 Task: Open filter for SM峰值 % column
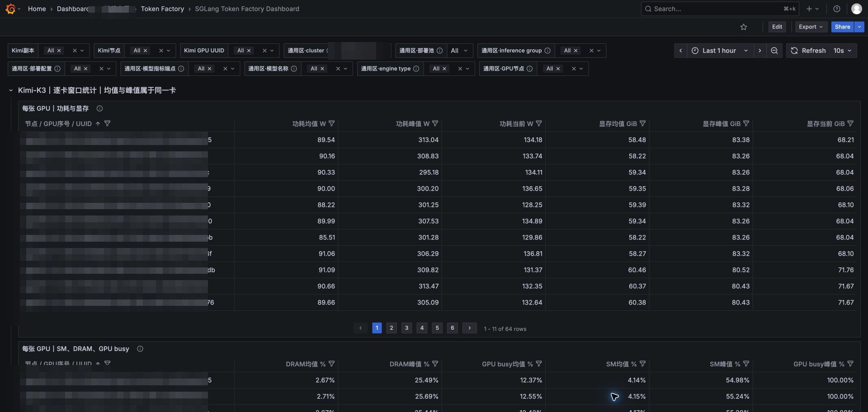(746, 364)
